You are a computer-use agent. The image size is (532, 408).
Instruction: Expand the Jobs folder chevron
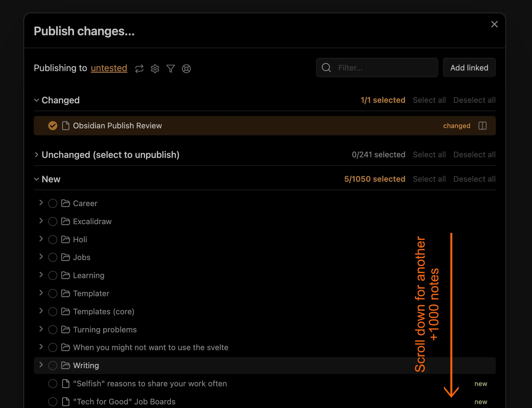pyautogui.click(x=41, y=257)
